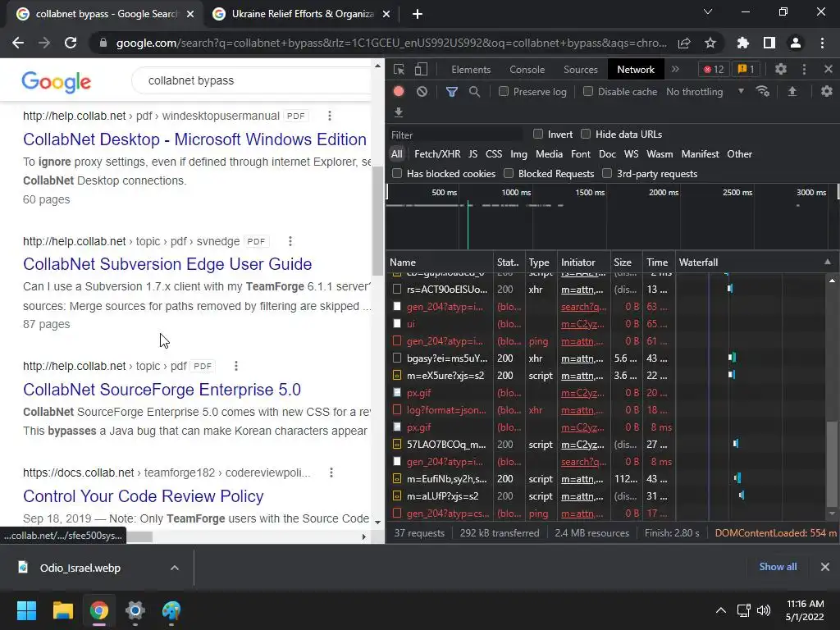This screenshot has width=840, height=630.
Task: Click the 12 errors badge
Action: point(714,69)
